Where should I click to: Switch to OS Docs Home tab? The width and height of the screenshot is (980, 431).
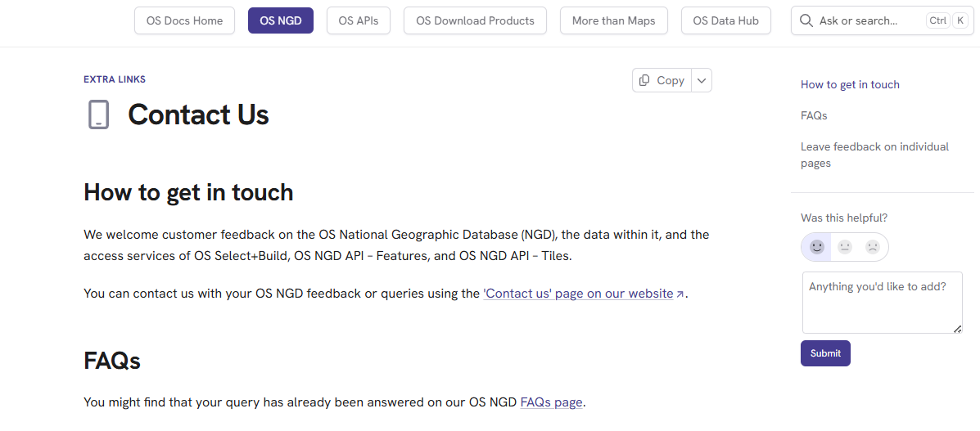tap(184, 20)
